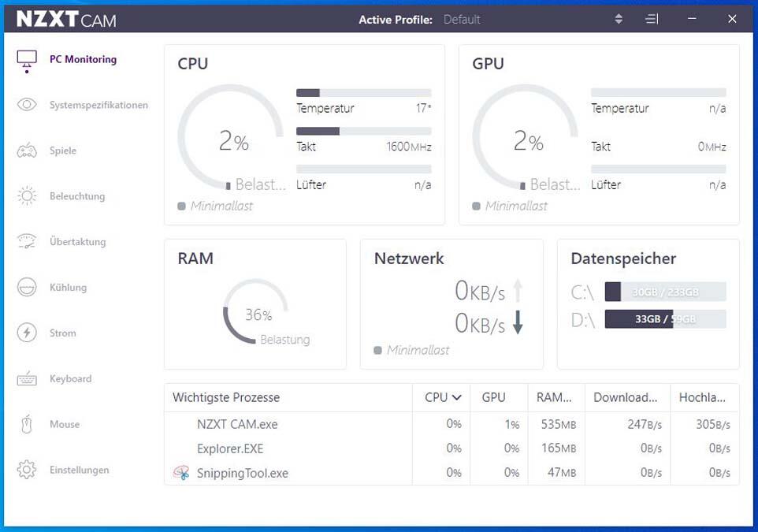
Task: Sort processes by GPU column header
Action: pyautogui.click(x=493, y=397)
